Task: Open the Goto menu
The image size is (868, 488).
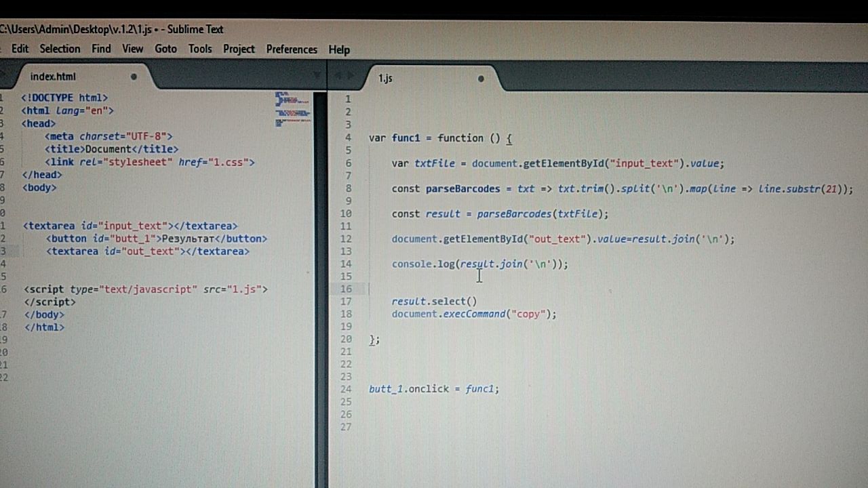Action: click(x=165, y=49)
